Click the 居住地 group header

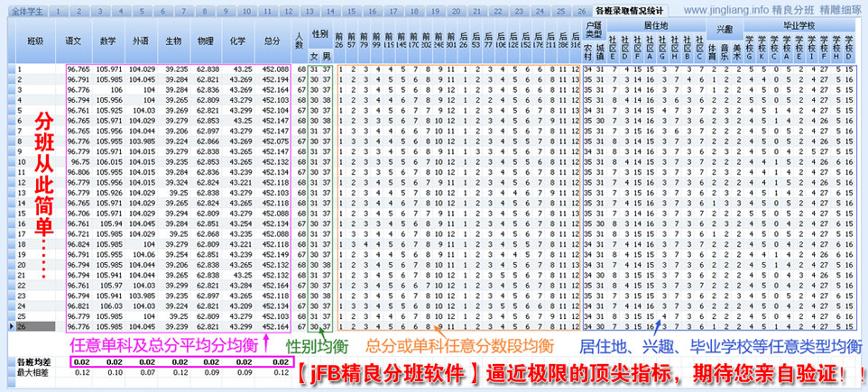click(656, 25)
